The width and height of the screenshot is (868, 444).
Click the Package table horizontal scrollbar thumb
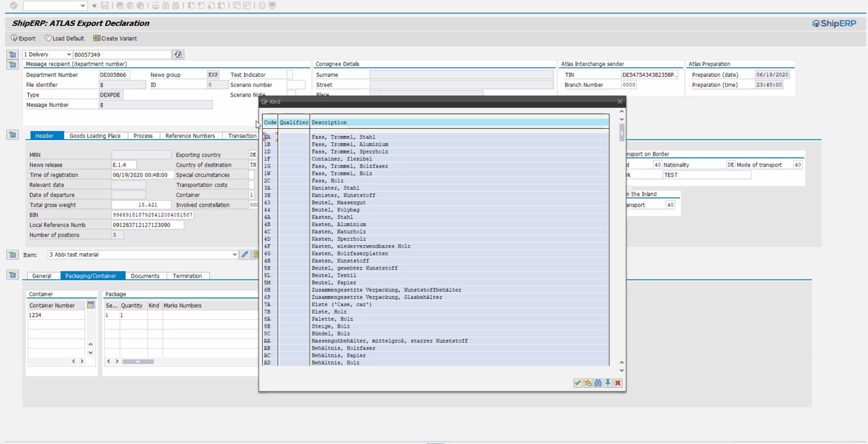(x=138, y=362)
